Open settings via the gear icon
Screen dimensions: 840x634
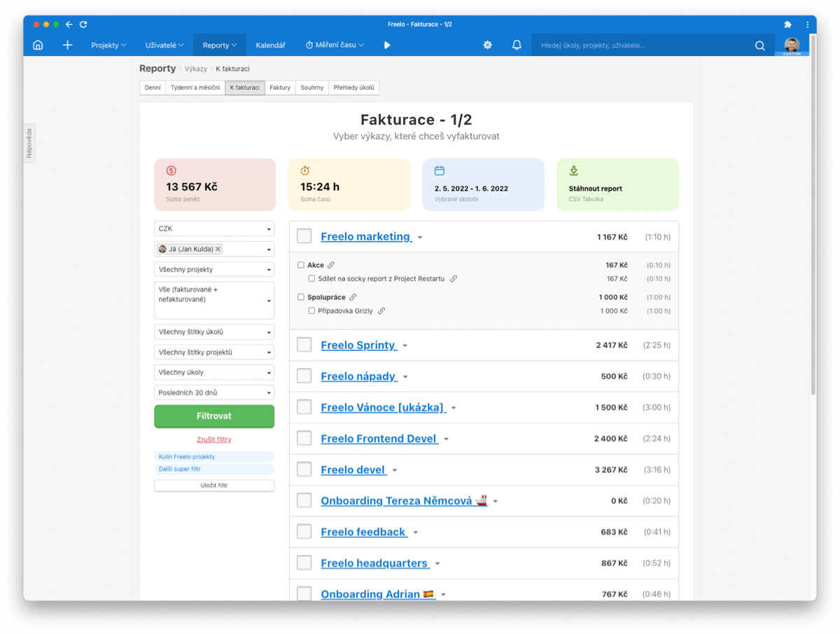pyautogui.click(x=488, y=45)
